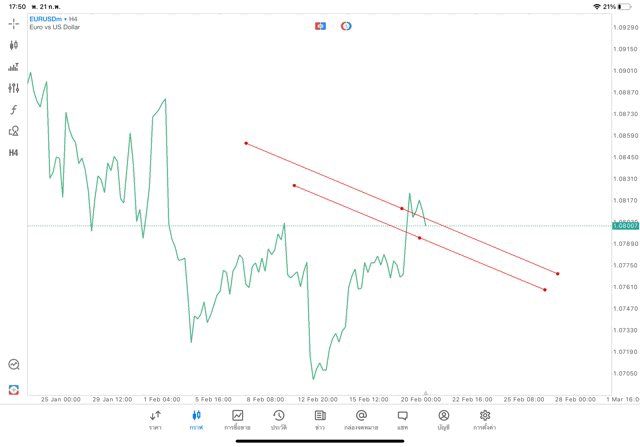Open the ประวัติ (History) tab
The width and height of the screenshot is (640, 447).
point(278,420)
